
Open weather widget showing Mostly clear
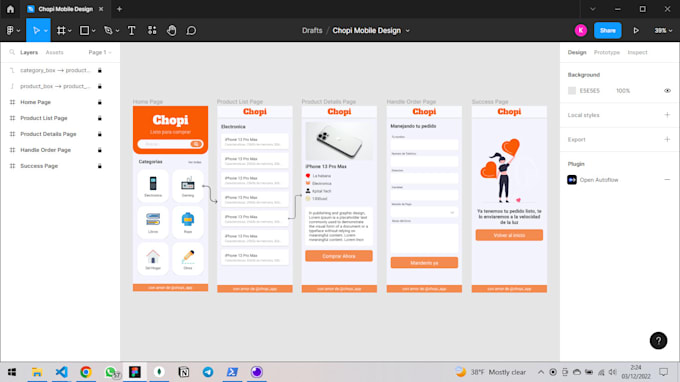point(490,372)
